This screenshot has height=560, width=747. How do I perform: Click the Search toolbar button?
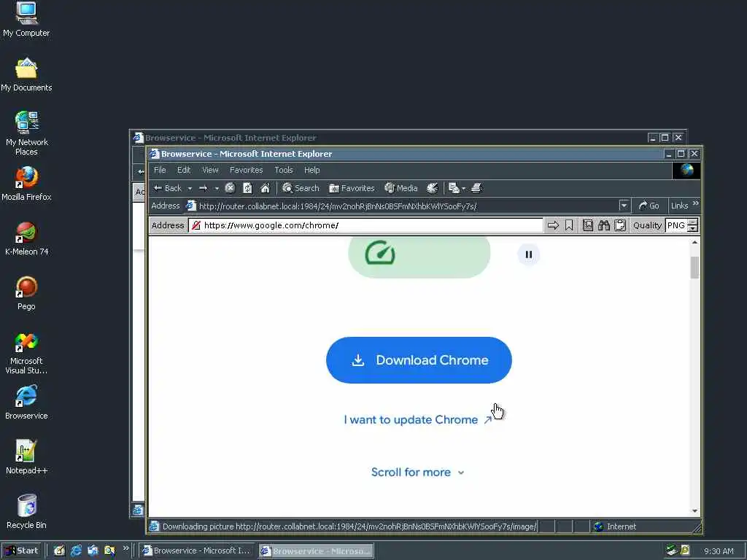point(301,188)
